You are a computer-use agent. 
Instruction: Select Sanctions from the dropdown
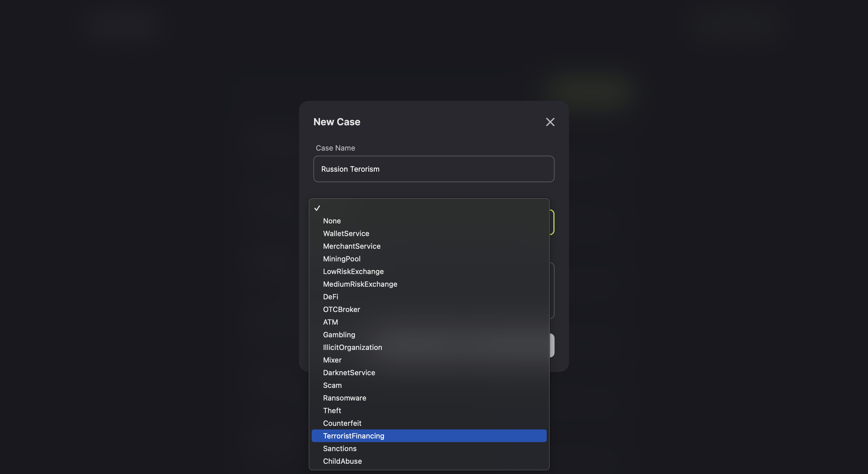tap(340, 448)
